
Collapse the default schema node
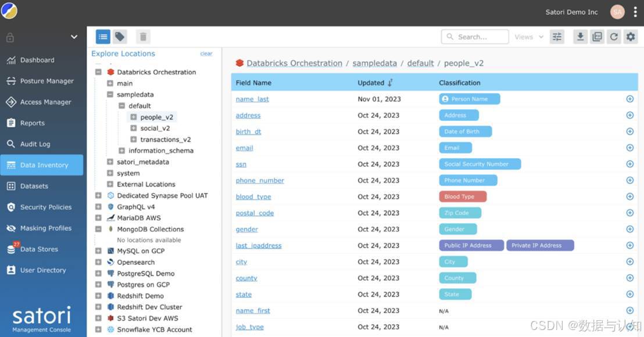pyautogui.click(x=121, y=106)
